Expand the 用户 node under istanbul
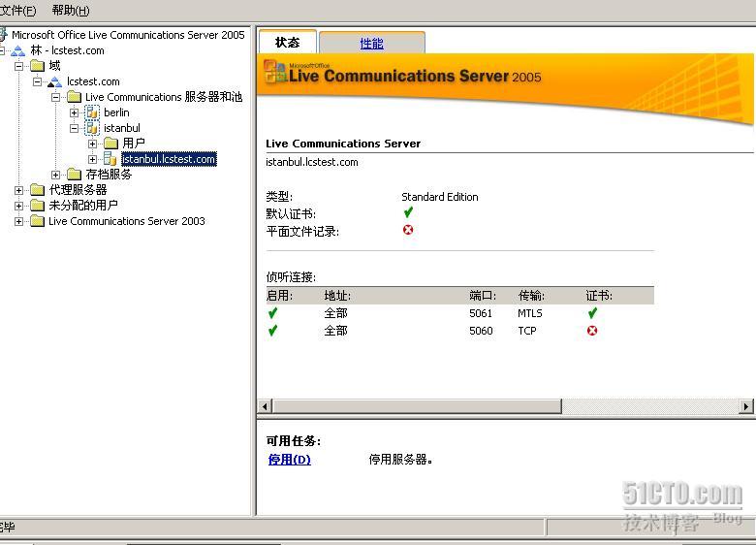This screenshot has width=756, height=545. 93,144
